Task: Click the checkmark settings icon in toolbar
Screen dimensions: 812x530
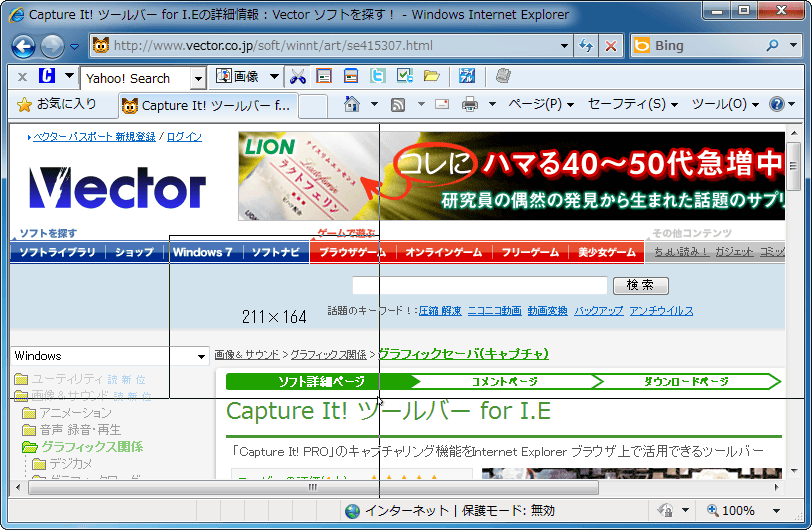Action: (405, 76)
